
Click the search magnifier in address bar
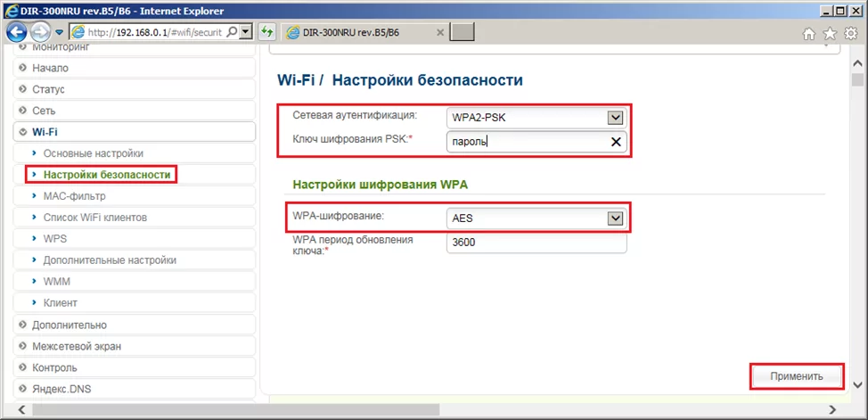tap(233, 32)
